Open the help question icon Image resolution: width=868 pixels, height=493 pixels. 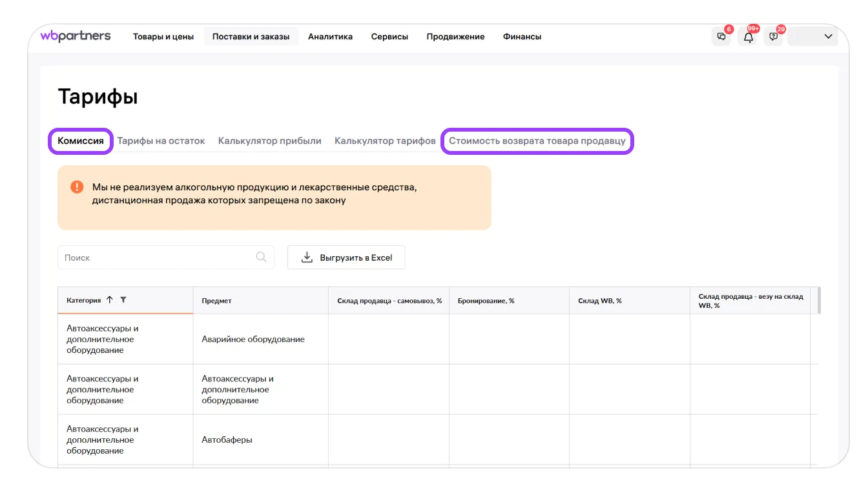[774, 37]
